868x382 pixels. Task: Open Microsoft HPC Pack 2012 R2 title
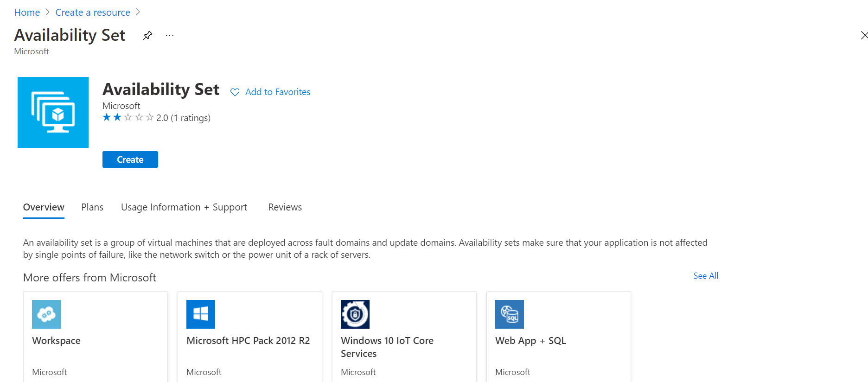coord(248,341)
